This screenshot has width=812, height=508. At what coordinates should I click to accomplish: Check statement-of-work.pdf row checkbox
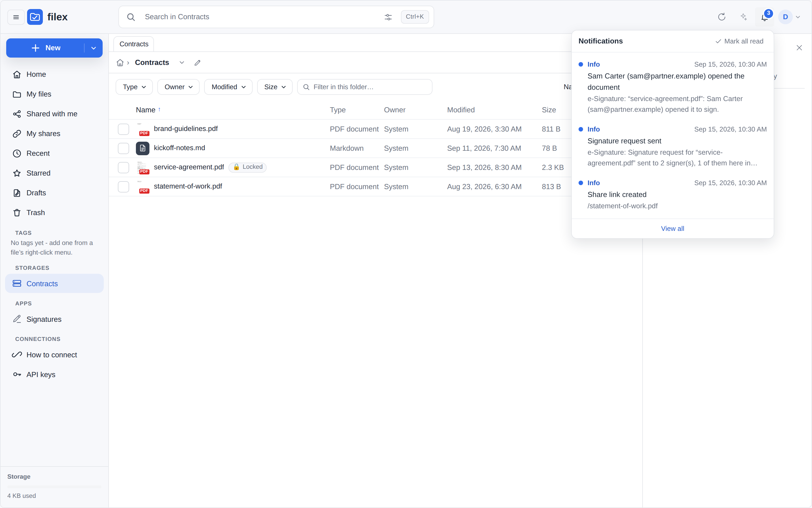coord(123,187)
